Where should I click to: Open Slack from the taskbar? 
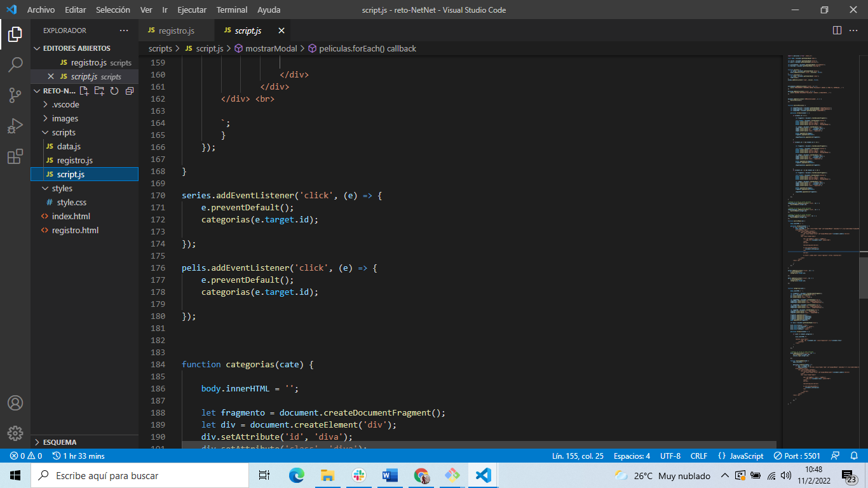(x=358, y=475)
